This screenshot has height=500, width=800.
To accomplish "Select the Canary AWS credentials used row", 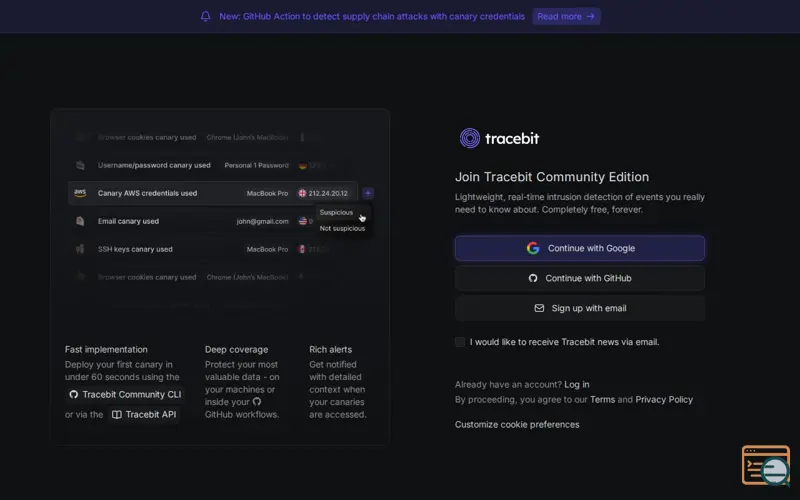I will (213, 193).
